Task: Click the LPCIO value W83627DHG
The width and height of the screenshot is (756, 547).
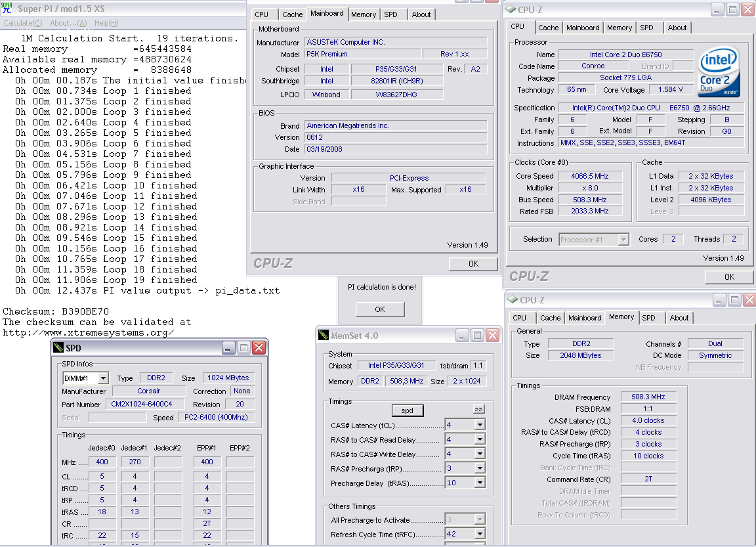Action: coord(396,95)
